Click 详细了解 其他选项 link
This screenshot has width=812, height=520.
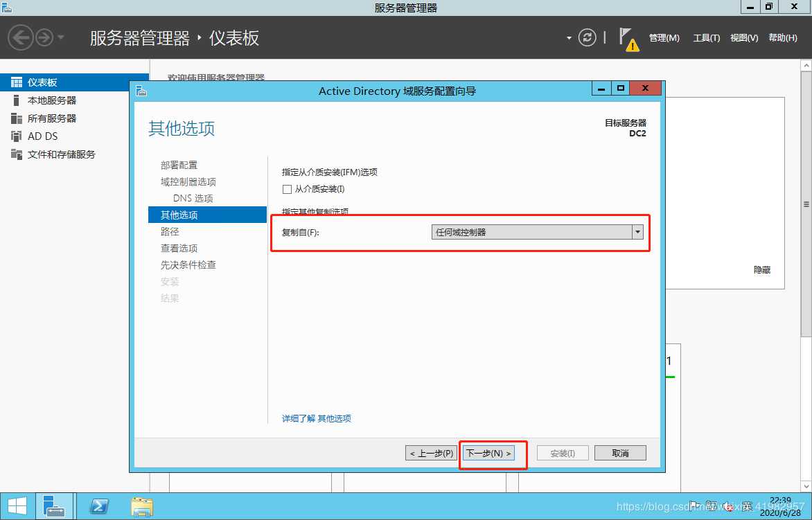click(317, 418)
